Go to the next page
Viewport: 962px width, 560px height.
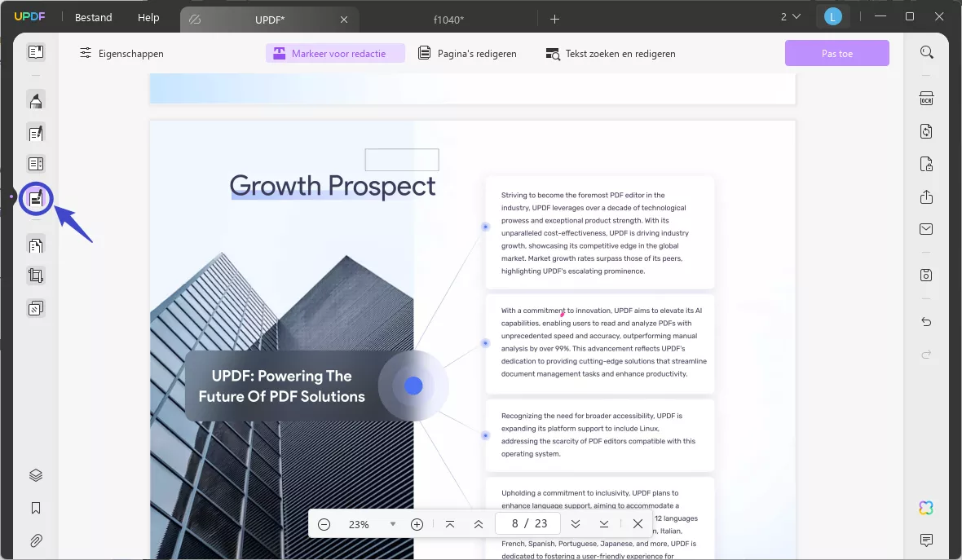(576, 524)
